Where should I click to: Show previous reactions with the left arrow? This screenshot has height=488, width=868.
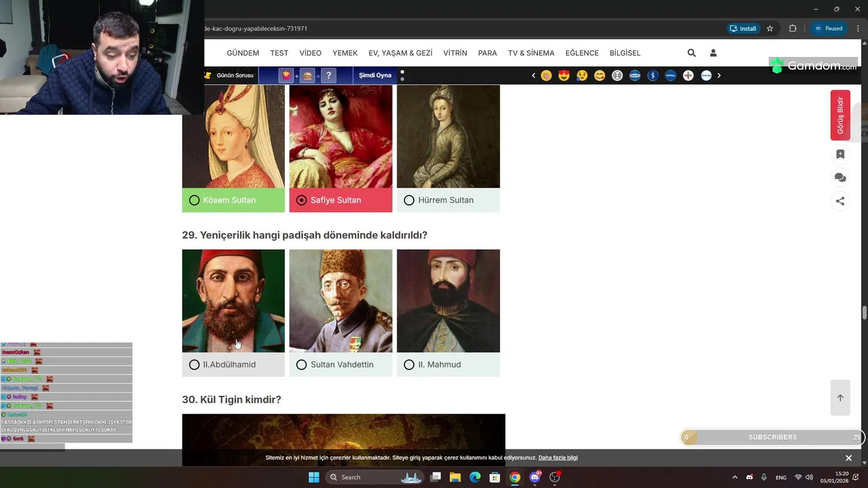[533, 75]
